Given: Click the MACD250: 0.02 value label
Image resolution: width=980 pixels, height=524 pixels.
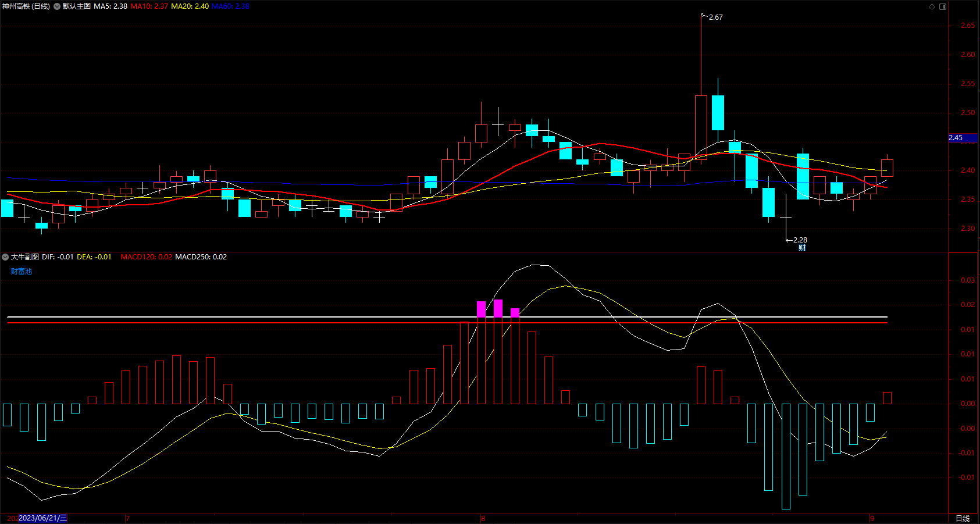Looking at the screenshot, I should pos(201,257).
